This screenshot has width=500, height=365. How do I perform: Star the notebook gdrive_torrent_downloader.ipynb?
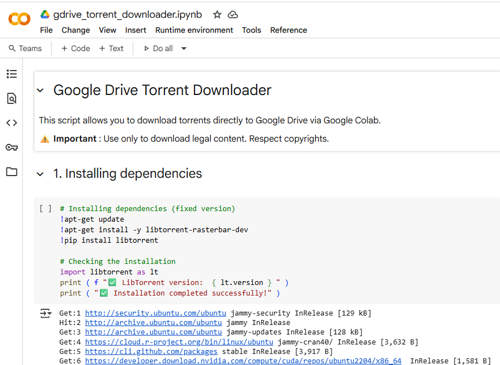pyautogui.click(x=217, y=15)
